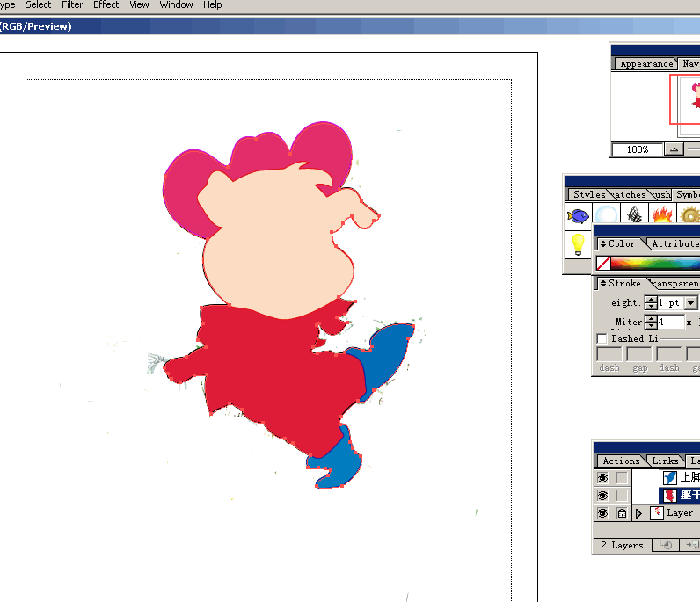Select the yellow light bulb symbol

click(x=578, y=244)
